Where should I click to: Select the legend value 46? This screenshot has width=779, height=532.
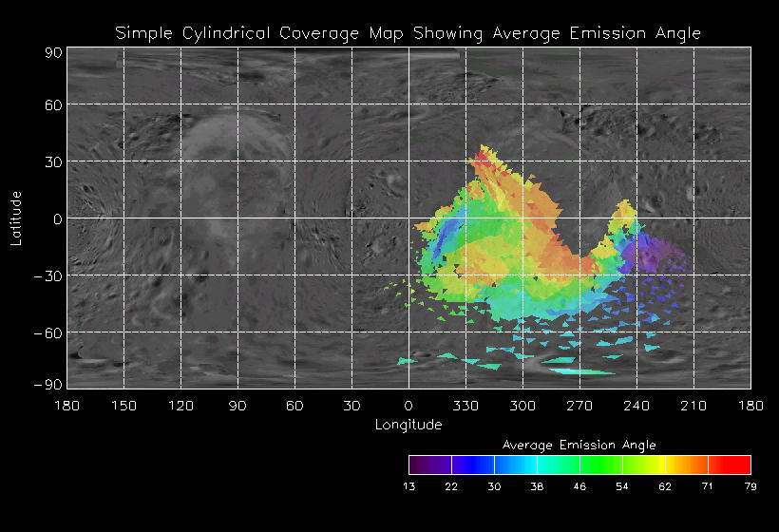pyautogui.click(x=579, y=486)
